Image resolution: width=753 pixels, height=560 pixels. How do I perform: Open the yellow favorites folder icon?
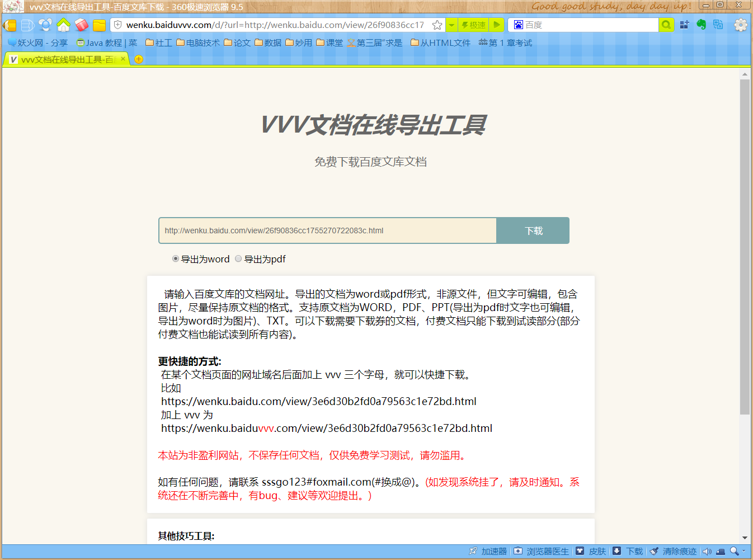(100, 25)
